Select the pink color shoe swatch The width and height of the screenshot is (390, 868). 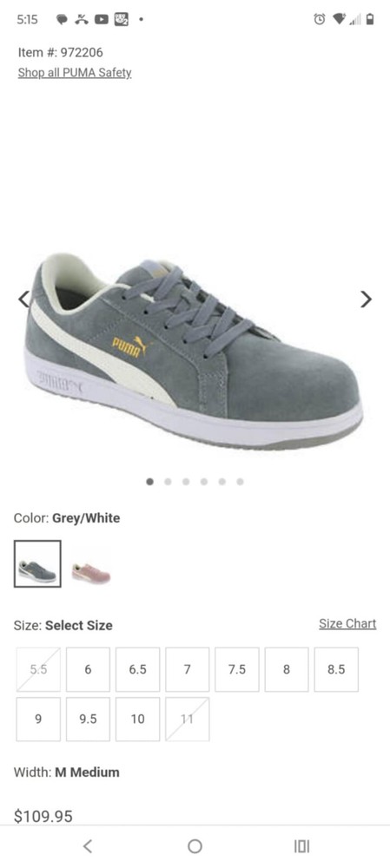pyautogui.click(x=91, y=573)
